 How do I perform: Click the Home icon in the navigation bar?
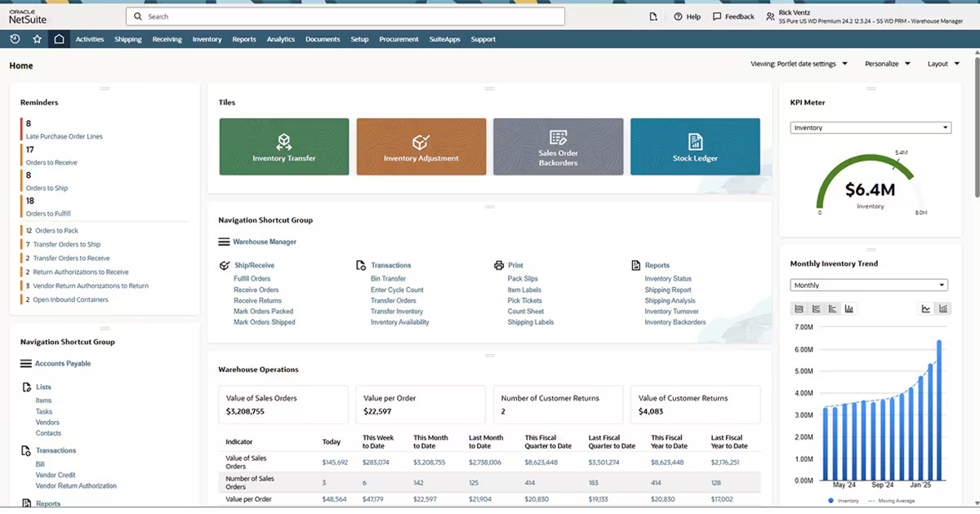(x=59, y=38)
